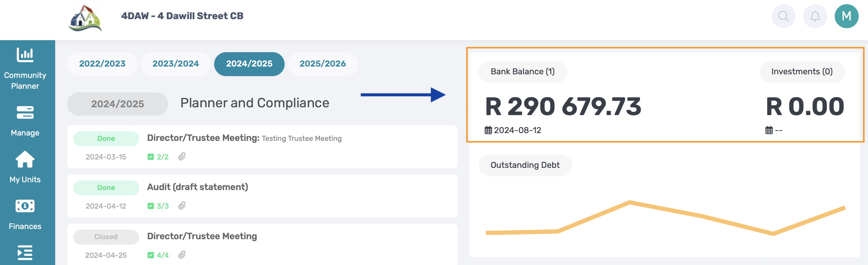Open the search magnifier icon
The height and width of the screenshot is (265, 868).
tap(783, 16)
